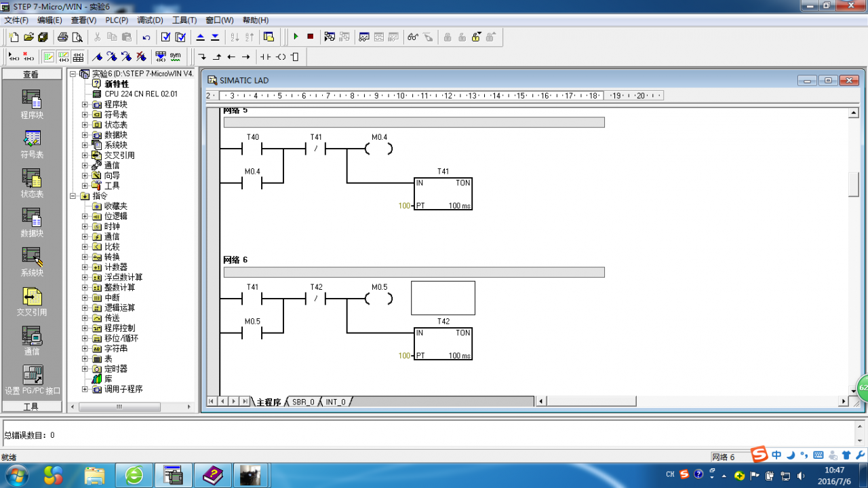
Task: Click the Program Status monitoring icon
Action: tap(330, 37)
